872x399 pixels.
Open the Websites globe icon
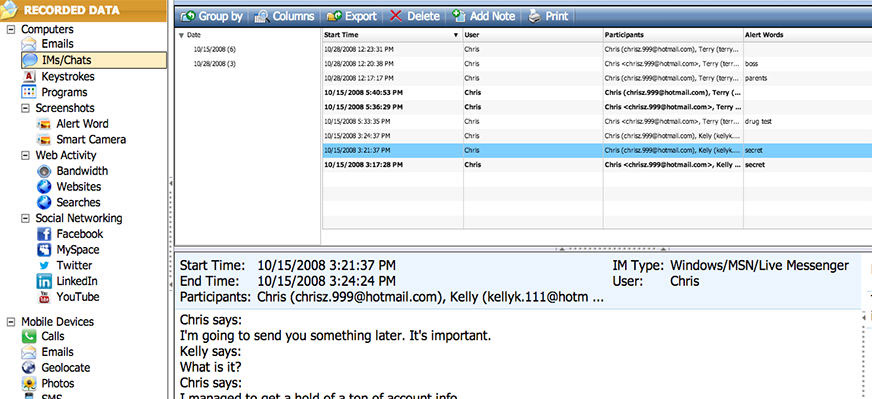pyautogui.click(x=44, y=187)
